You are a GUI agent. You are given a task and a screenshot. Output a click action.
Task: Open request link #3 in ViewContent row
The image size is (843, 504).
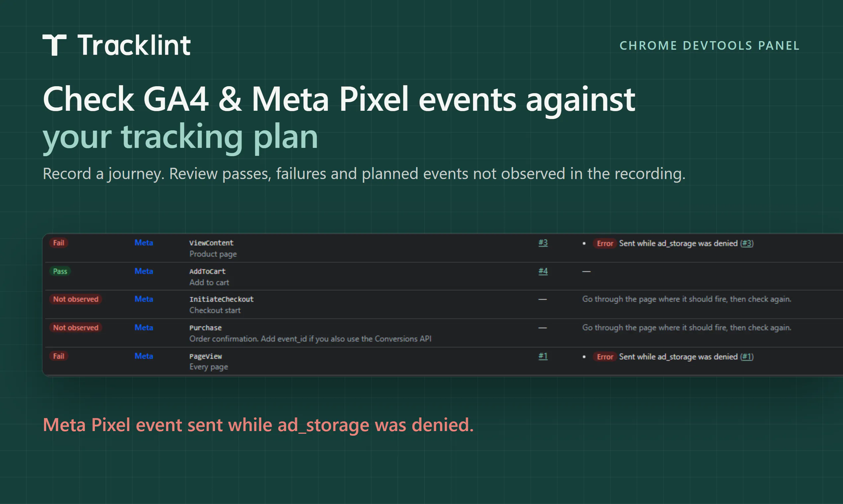[x=543, y=243]
